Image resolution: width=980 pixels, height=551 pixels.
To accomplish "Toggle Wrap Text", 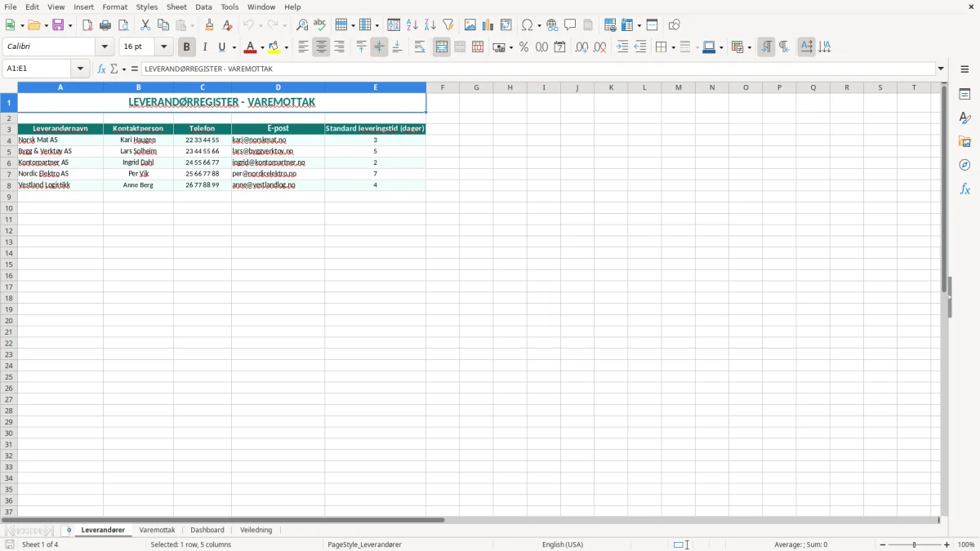I will 420,47.
